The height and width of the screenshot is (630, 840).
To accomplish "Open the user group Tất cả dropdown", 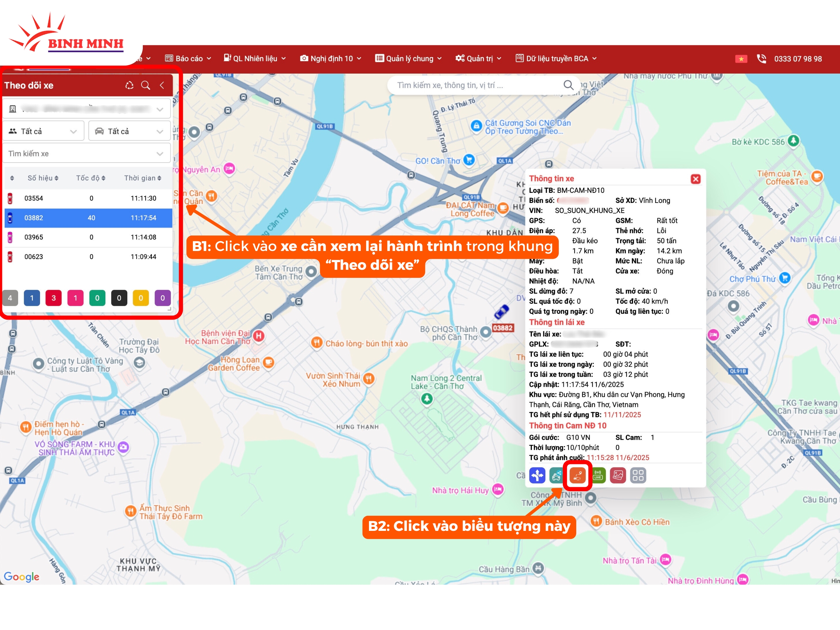I will point(43,131).
